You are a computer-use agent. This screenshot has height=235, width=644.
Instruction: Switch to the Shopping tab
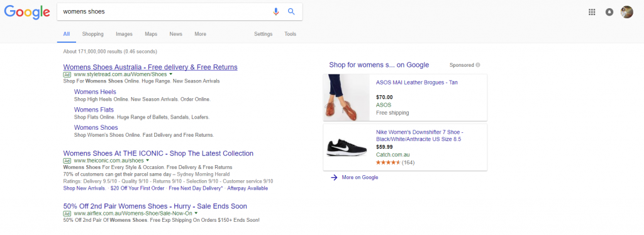click(93, 34)
